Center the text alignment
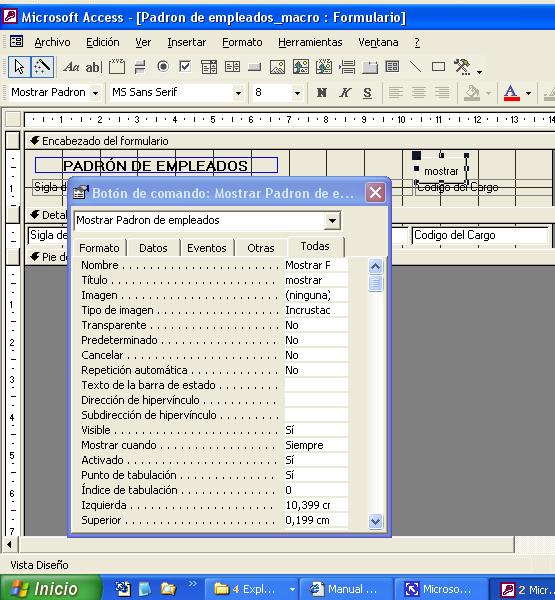This screenshot has height=600, width=555. click(419, 92)
